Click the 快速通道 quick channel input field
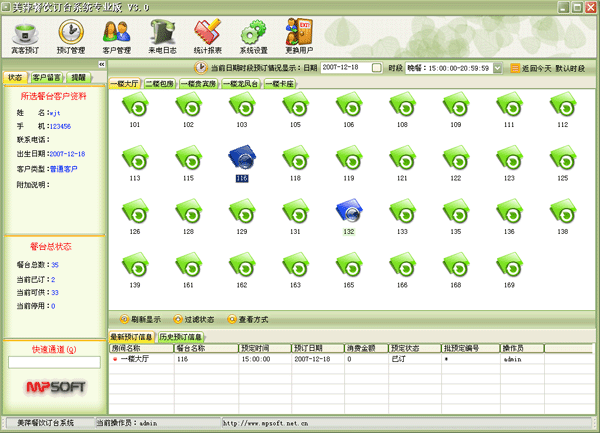 point(54,362)
